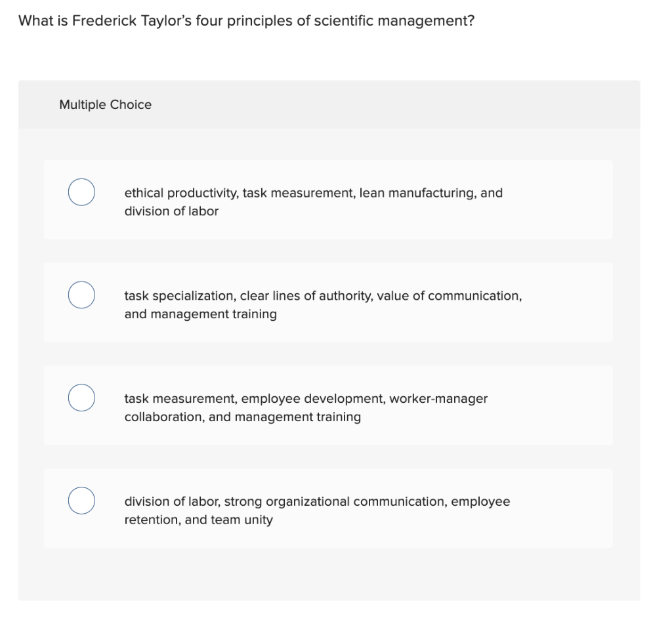Viewport: 672px width, 639px height.
Task: Activate the third option's selection circle
Action: [81, 397]
